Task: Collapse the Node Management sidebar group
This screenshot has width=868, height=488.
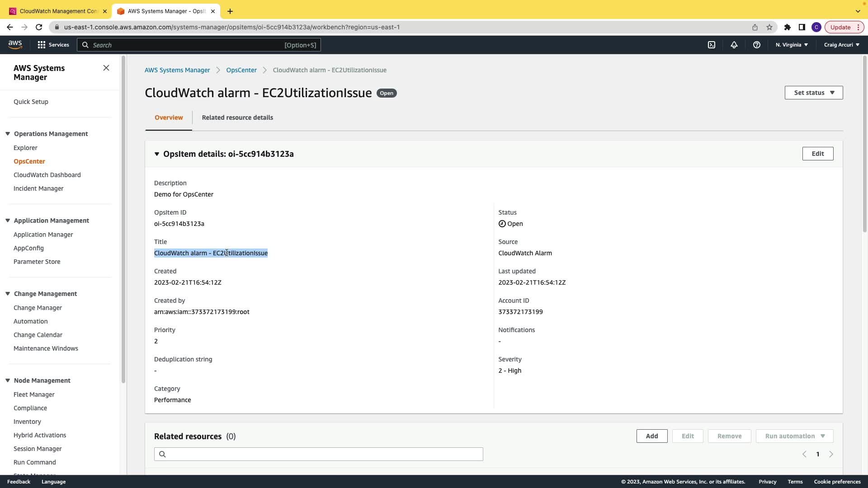Action: [8, 380]
